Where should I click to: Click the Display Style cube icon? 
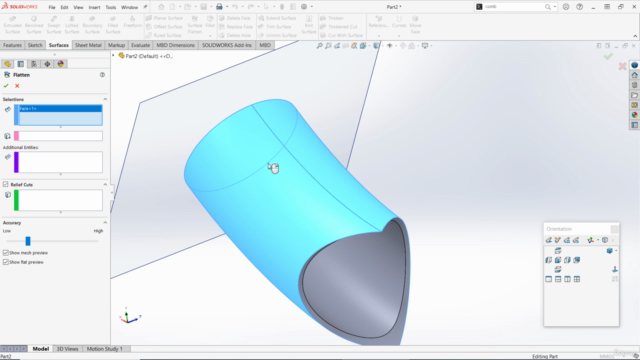376,46
